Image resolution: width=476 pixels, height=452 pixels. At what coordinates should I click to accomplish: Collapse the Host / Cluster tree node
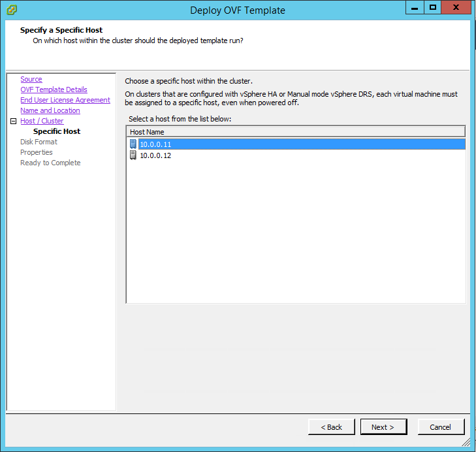tap(13, 121)
